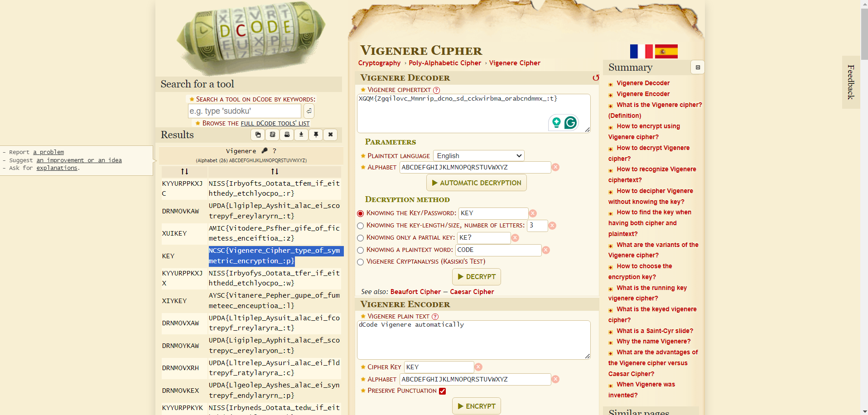Image resolution: width=868 pixels, height=415 pixels.
Task: Select the Spanish flag icon
Action: click(x=666, y=51)
